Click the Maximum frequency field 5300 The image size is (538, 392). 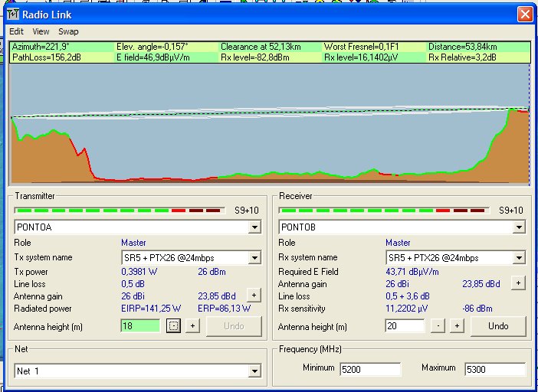[x=495, y=369]
